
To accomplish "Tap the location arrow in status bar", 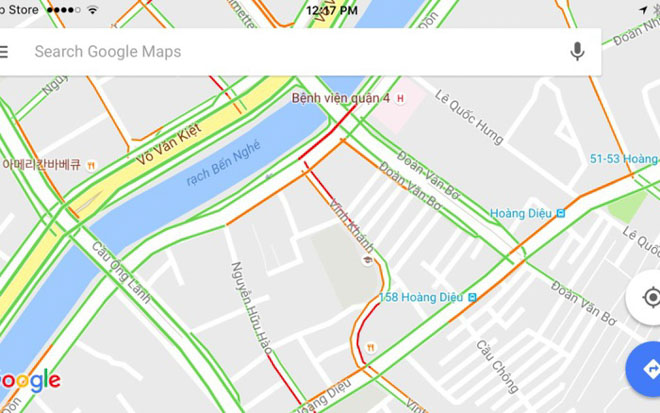I will point(643,10).
